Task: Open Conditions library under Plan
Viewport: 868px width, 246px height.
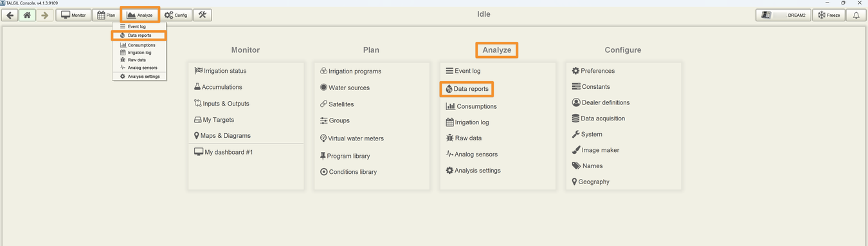Action: click(348, 172)
